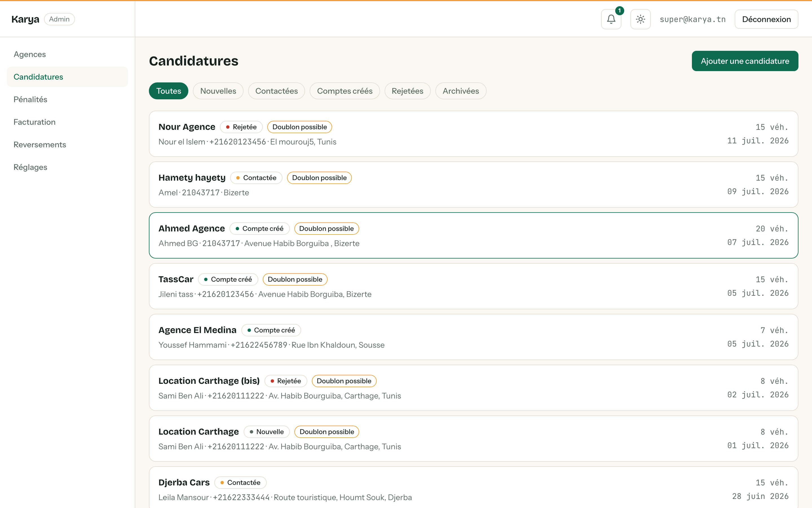Image resolution: width=812 pixels, height=508 pixels.
Task: Click the 07 juil. 2026 date
Action: coord(758,242)
